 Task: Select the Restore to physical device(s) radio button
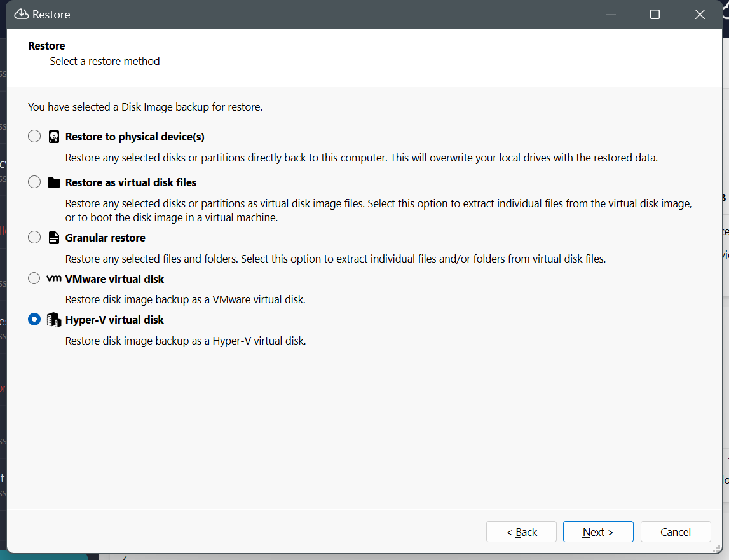tap(34, 137)
